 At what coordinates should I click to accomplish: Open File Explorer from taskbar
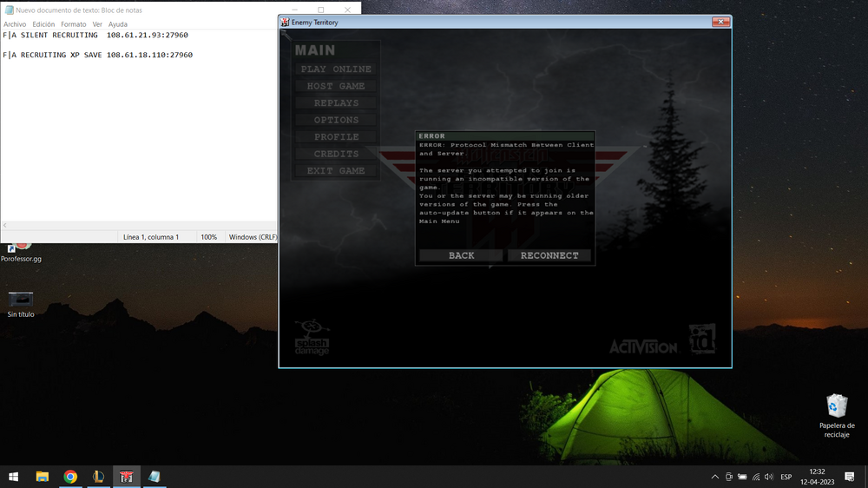tap(42, 477)
